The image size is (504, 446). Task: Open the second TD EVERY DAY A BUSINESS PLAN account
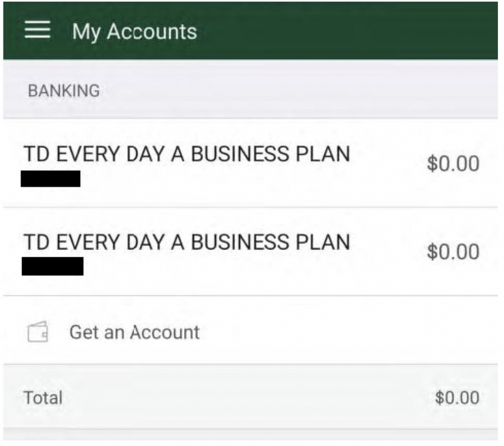[186, 242]
